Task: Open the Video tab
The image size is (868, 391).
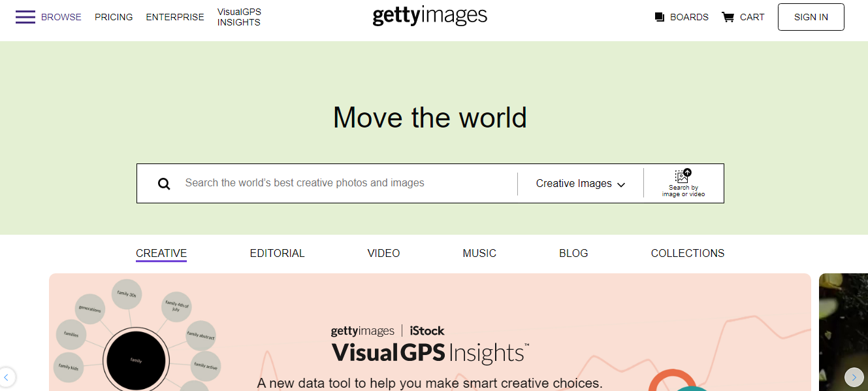Action: coord(383,253)
